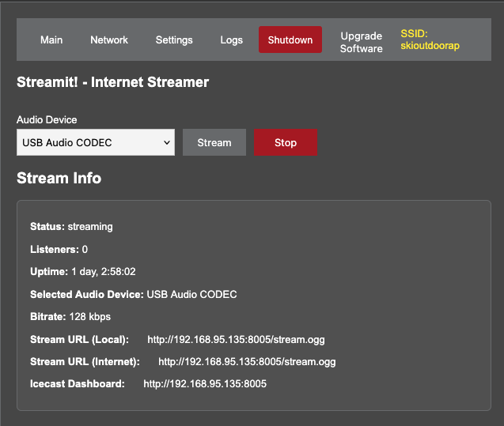The height and width of the screenshot is (426, 504).
Task: Click the Bitrate 128 kbps line
Action: pos(70,317)
